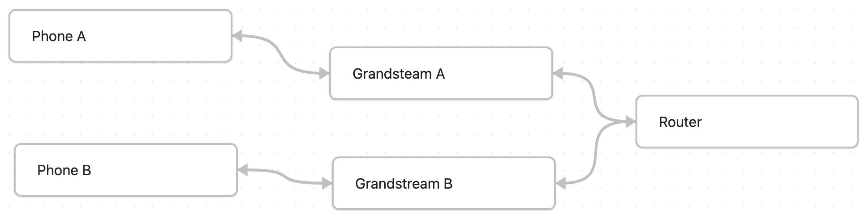Click arrowhead on Grandstream B's right edge
Screen dimensions: 868x219
click(x=561, y=183)
